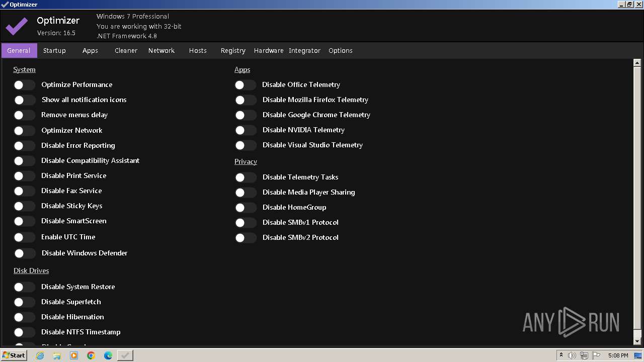Switch to the Startup tab

54,50
